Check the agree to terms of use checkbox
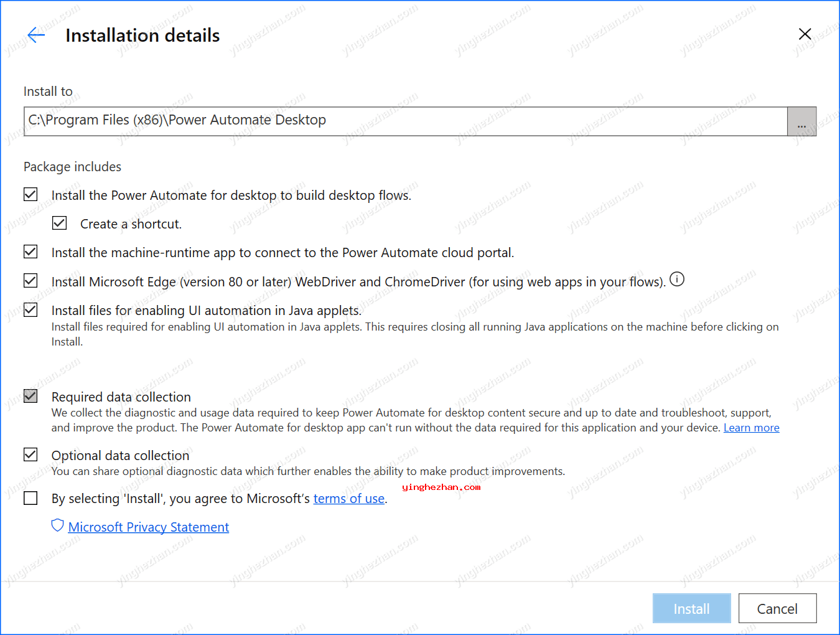Screen dimensions: 840x635 [30, 498]
